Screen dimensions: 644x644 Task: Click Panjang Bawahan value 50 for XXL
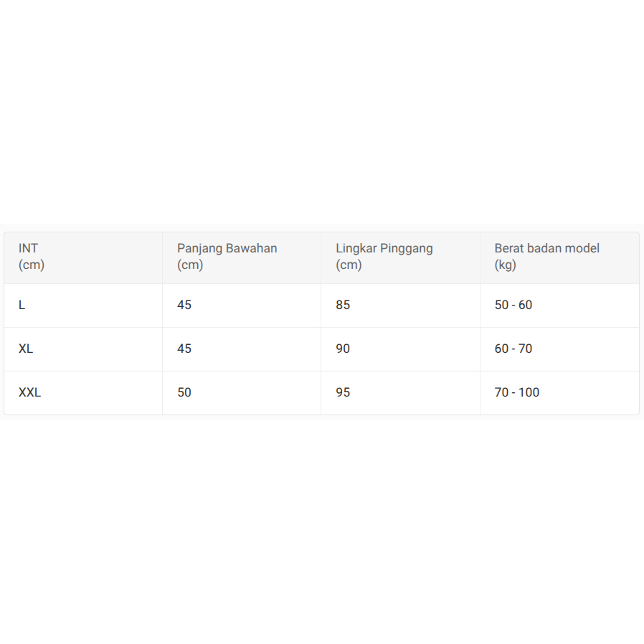[x=184, y=392]
